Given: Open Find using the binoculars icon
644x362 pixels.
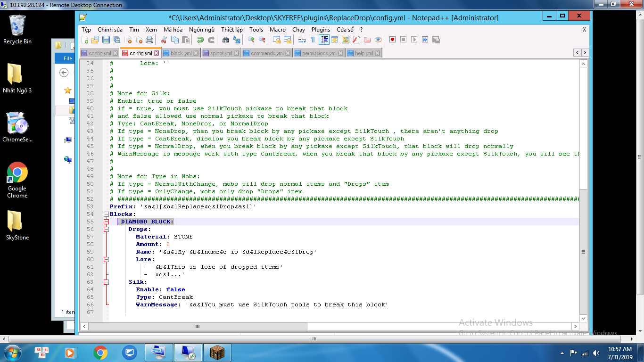Looking at the screenshot, I should (x=225, y=40).
